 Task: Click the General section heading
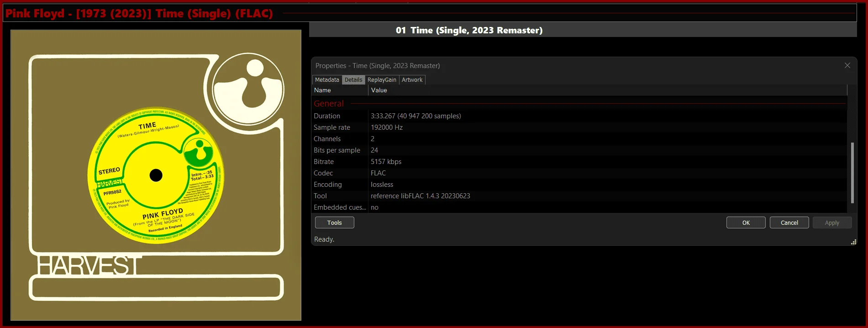(329, 104)
